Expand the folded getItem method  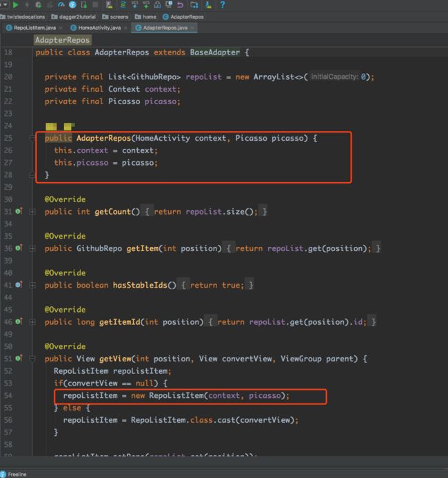[x=32, y=249]
